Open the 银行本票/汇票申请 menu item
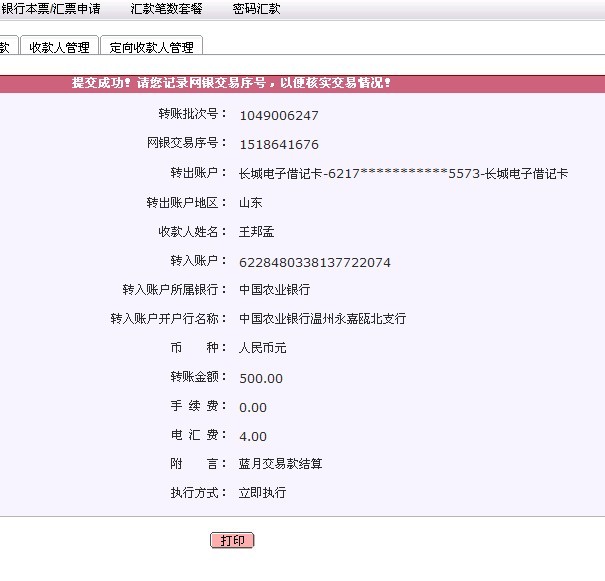The image size is (605, 581). pos(50,9)
